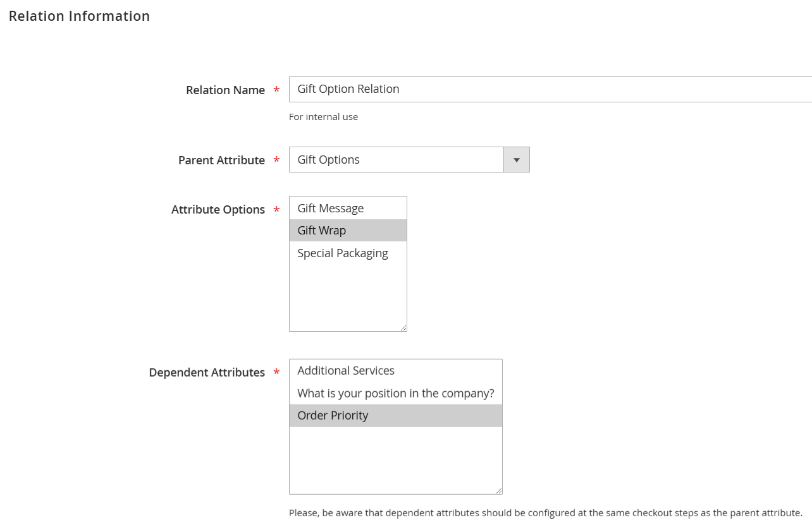Select Gift Message in Attribute Options
The width and height of the screenshot is (812, 527).
pos(348,208)
